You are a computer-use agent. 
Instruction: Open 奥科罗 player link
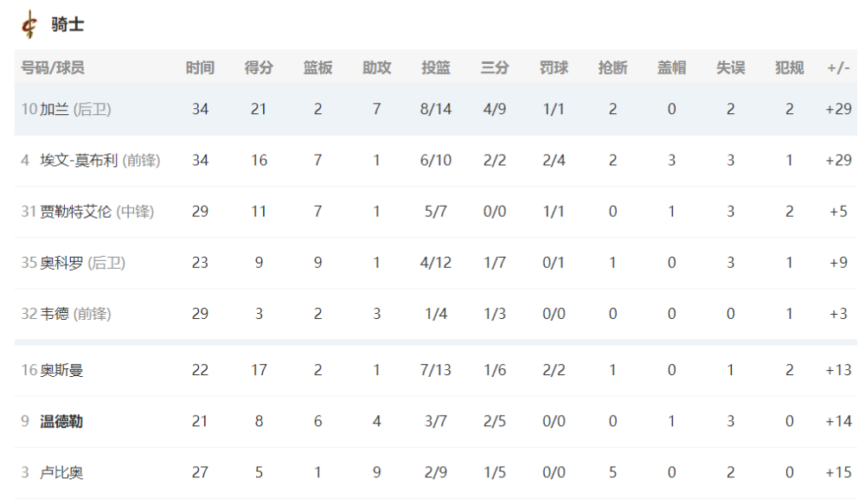click(61, 263)
